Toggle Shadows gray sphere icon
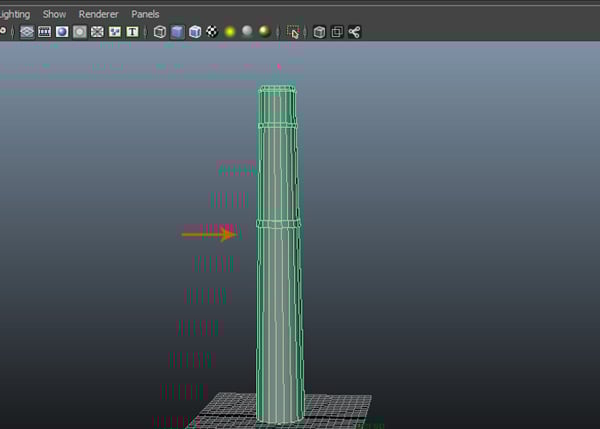Screen dimensions: 600x429 [247, 31]
